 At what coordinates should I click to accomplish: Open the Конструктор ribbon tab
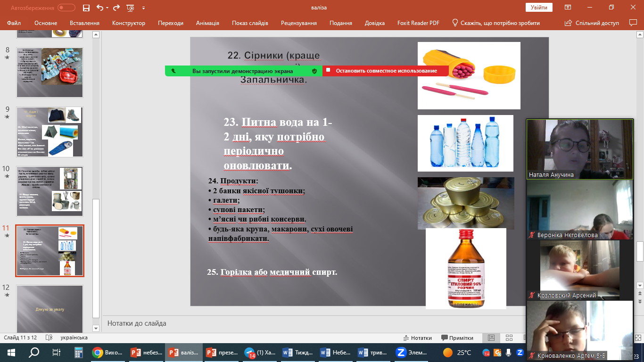coord(129,23)
